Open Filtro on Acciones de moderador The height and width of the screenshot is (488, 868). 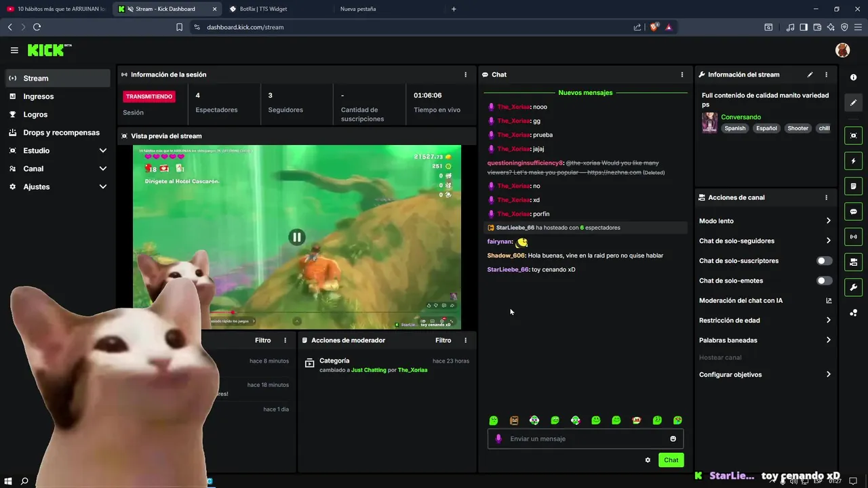[443, 340]
